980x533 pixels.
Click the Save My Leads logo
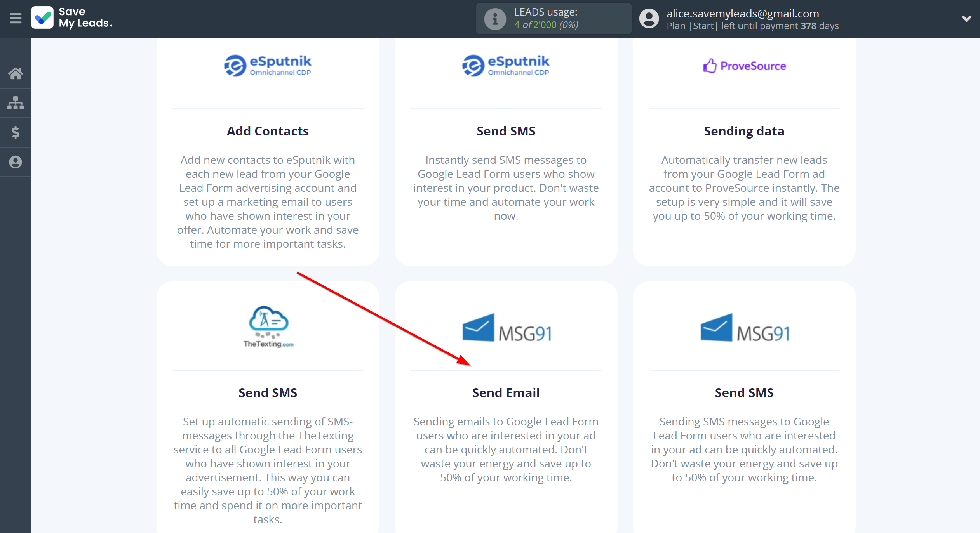pos(72,18)
